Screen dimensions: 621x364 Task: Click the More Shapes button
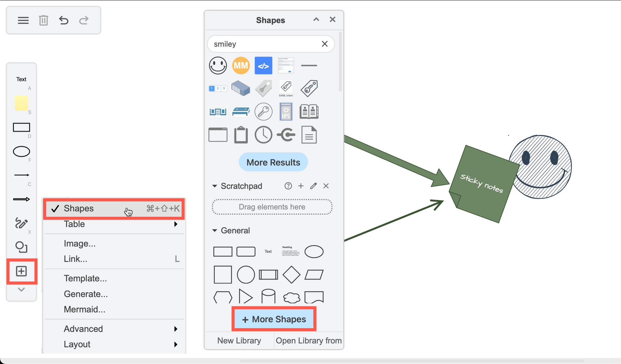[x=274, y=319]
